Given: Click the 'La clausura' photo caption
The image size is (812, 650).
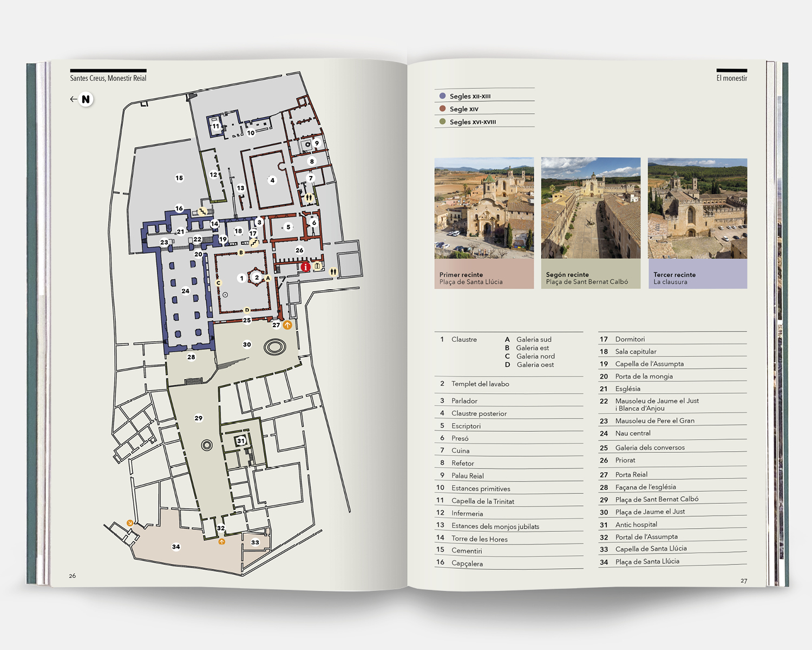Looking at the screenshot, I should [670, 282].
